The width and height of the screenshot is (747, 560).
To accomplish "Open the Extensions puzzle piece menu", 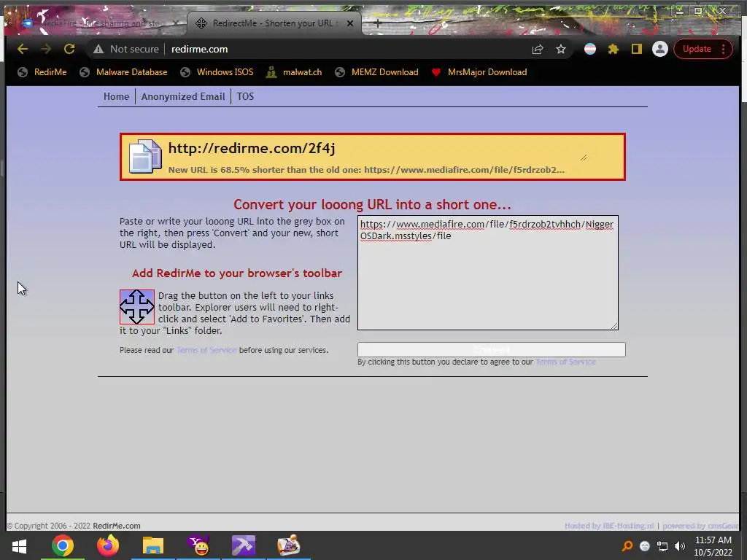I will point(613,49).
